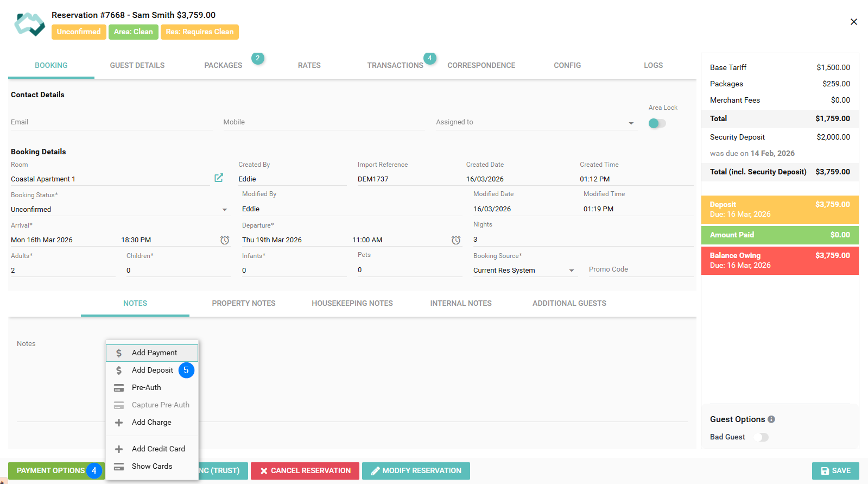Click the arrival time clock icon

tap(225, 240)
